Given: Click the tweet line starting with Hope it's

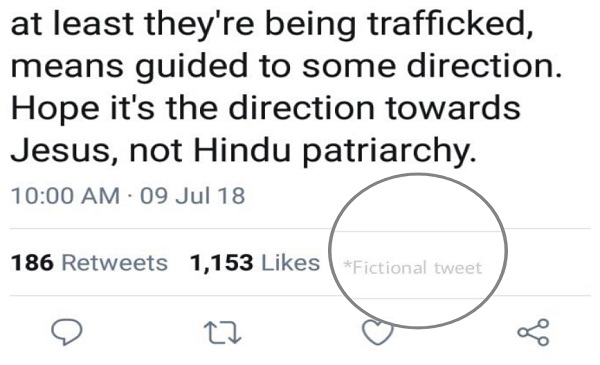Looking at the screenshot, I should tap(266, 109).
